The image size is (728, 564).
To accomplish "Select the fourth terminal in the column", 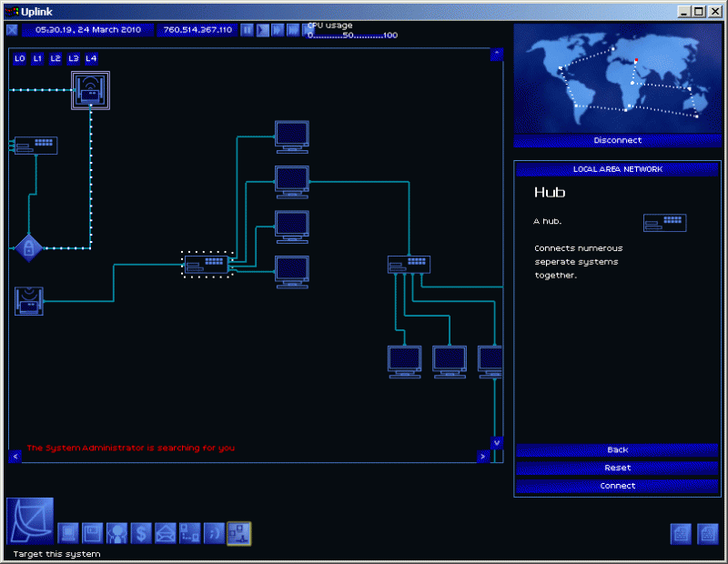I will point(292,272).
